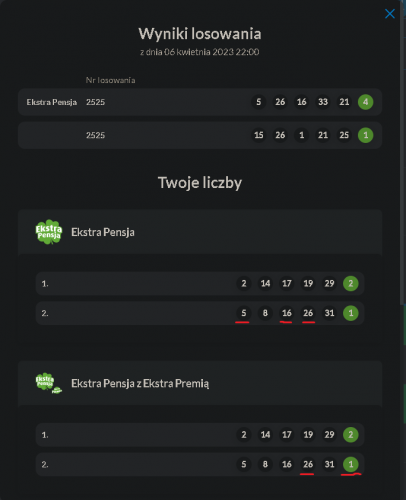Click underlined 26 in Ekstra Premią bet 2

[x=308, y=464]
